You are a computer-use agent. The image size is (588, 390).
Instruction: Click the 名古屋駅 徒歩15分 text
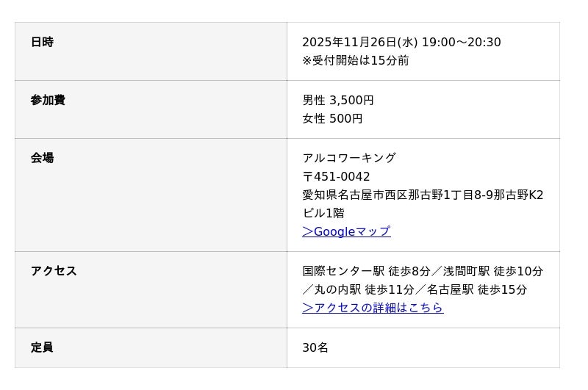tap(477, 290)
